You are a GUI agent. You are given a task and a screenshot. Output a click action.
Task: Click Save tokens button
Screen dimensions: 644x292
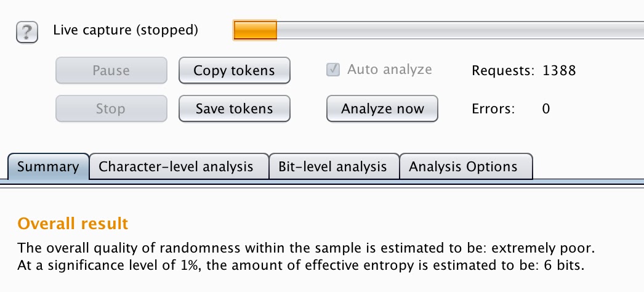tap(234, 109)
